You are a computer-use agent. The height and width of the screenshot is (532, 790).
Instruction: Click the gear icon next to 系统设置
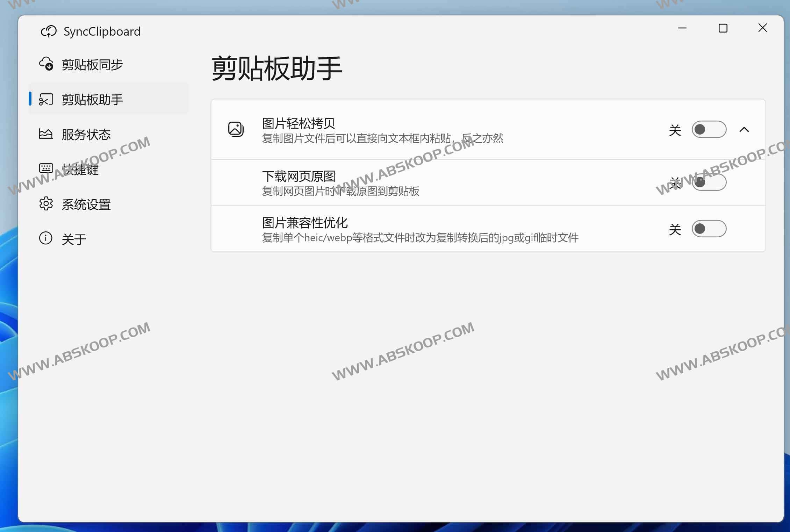[x=46, y=204]
